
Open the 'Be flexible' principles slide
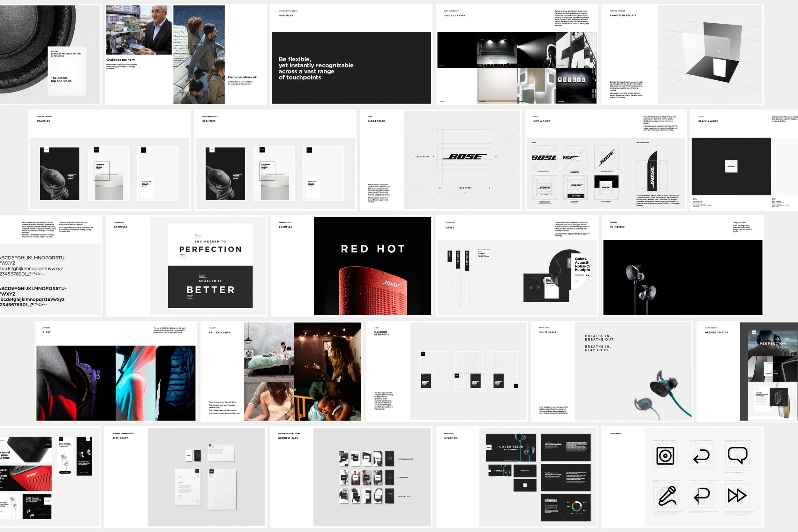[351, 68]
